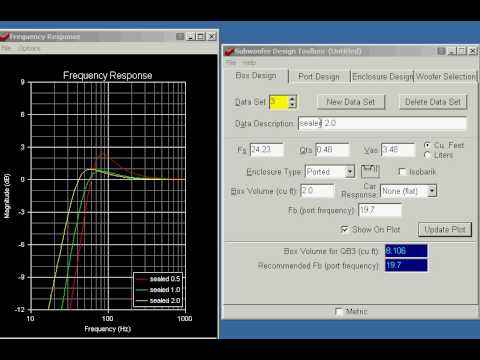
Task: Select the Cu. Feet radio button
Action: tap(428, 145)
